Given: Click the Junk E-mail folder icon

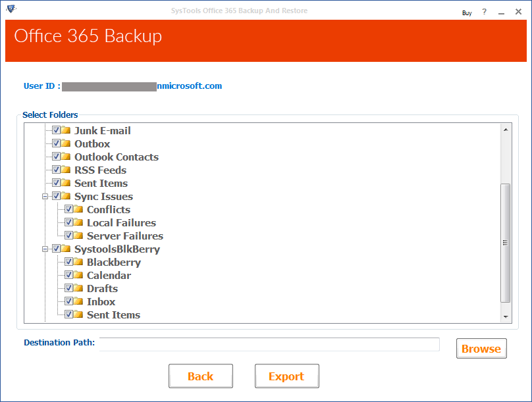Looking at the screenshot, I should (65, 130).
